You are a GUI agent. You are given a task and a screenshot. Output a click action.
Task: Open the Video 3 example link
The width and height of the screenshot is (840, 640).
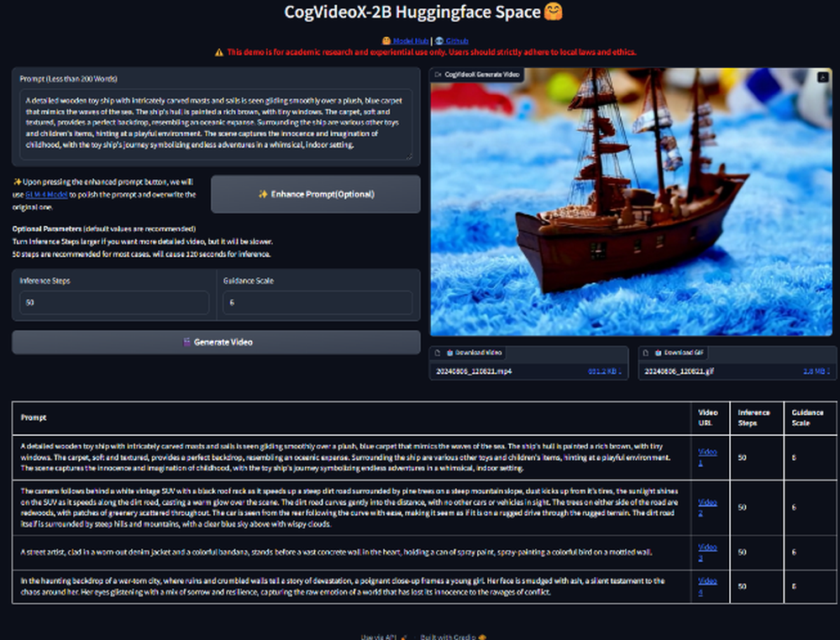[x=707, y=552]
